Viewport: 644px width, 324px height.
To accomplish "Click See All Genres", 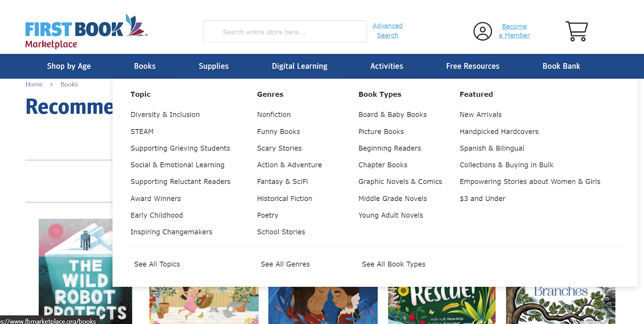I will point(285,264).
